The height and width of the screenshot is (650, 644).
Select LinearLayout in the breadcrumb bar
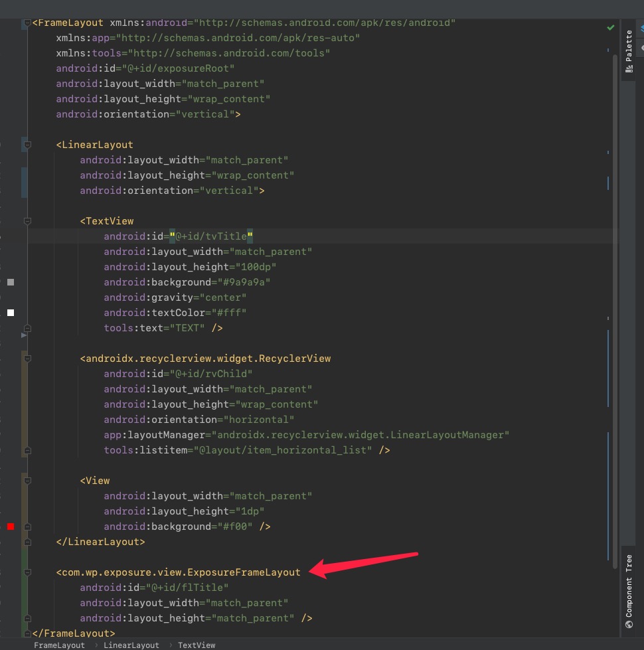click(131, 644)
